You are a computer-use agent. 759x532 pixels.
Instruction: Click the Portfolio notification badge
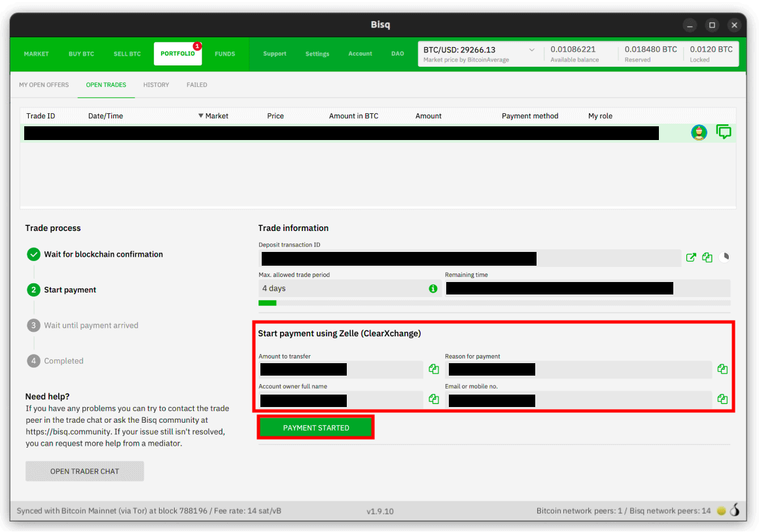(197, 46)
